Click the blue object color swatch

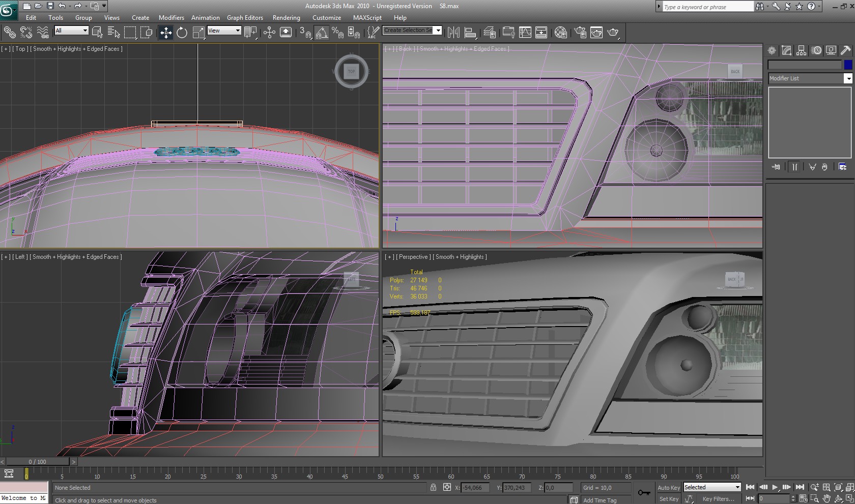(848, 65)
